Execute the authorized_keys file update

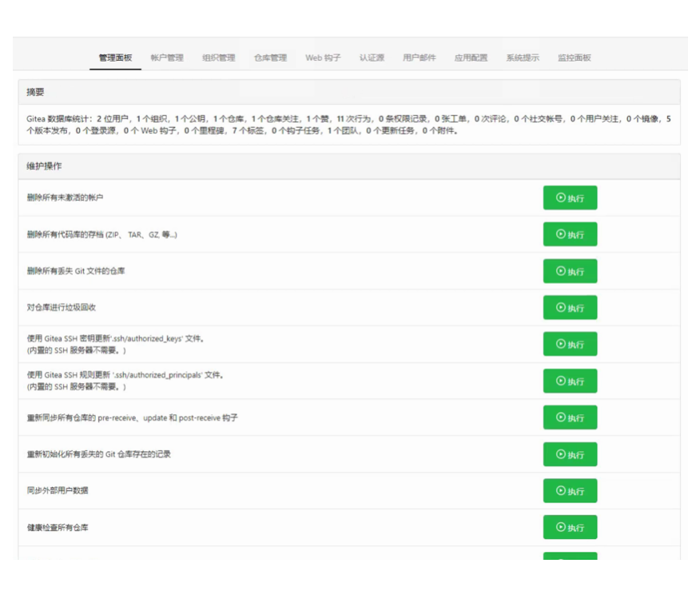coord(570,344)
